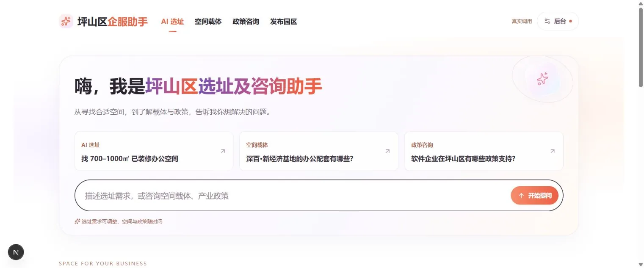644x268 pixels.
Task: Open the 政策咨询 nav tab
Action: (246, 22)
